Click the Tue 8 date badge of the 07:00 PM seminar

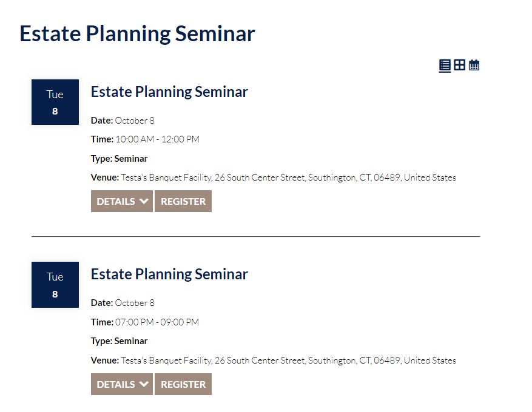pyautogui.click(x=55, y=285)
